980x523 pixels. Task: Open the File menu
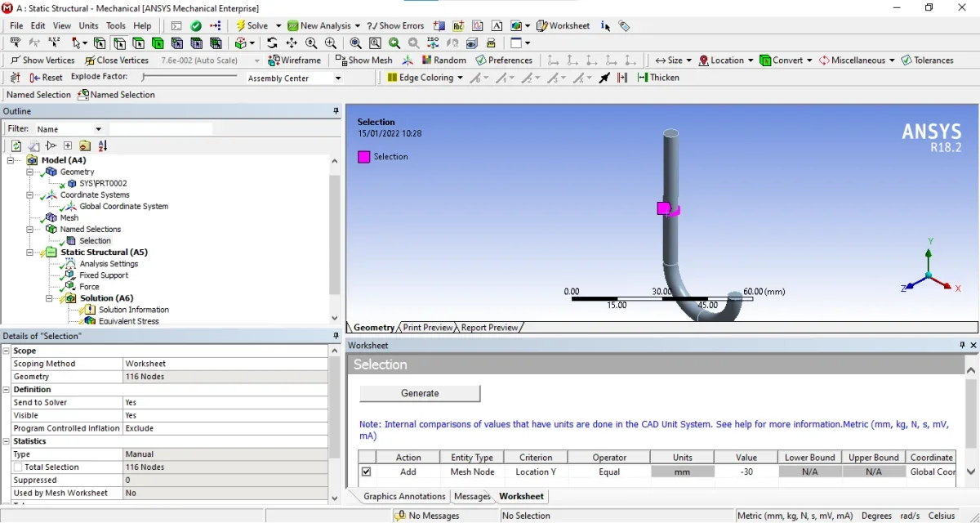(16, 25)
